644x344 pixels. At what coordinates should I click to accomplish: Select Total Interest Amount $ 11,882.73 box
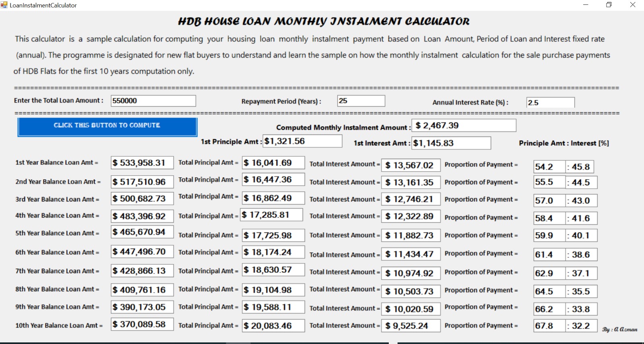(x=411, y=235)
